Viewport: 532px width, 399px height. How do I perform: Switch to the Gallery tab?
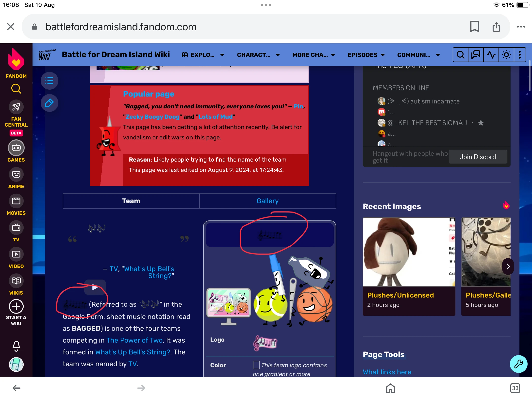click(x=267, y=201)
